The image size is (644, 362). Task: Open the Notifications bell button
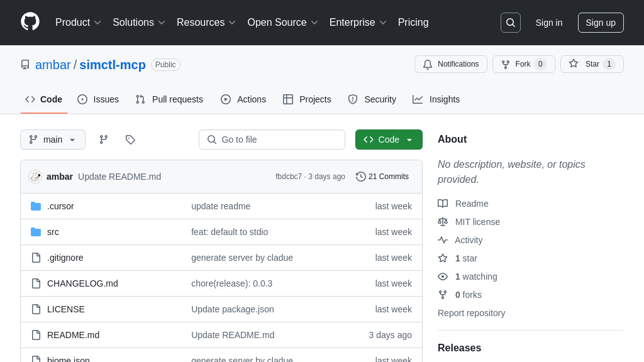tap(450, 64)
